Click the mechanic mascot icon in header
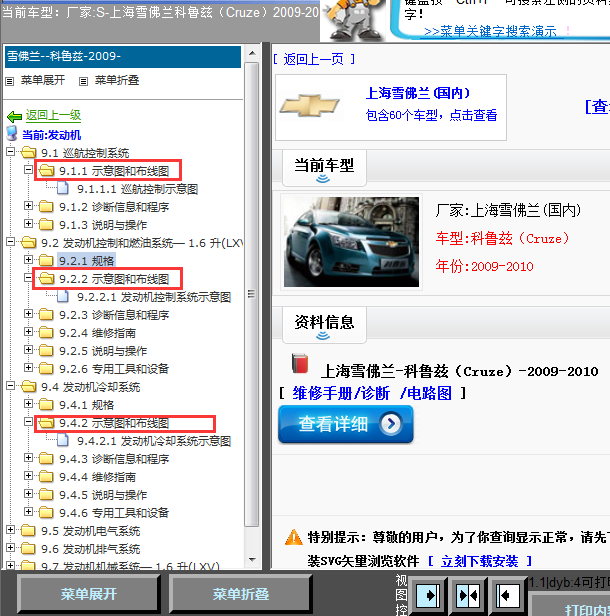 coord(354,19)
